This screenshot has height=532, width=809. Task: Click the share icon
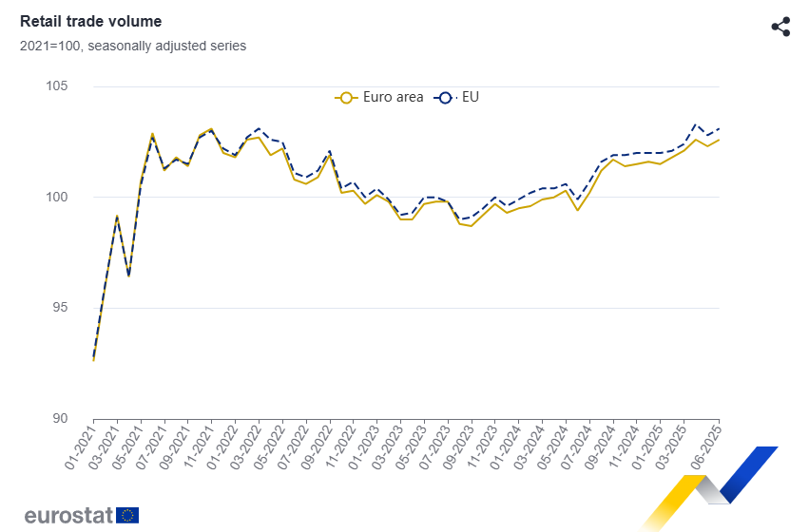coord(780,27)
